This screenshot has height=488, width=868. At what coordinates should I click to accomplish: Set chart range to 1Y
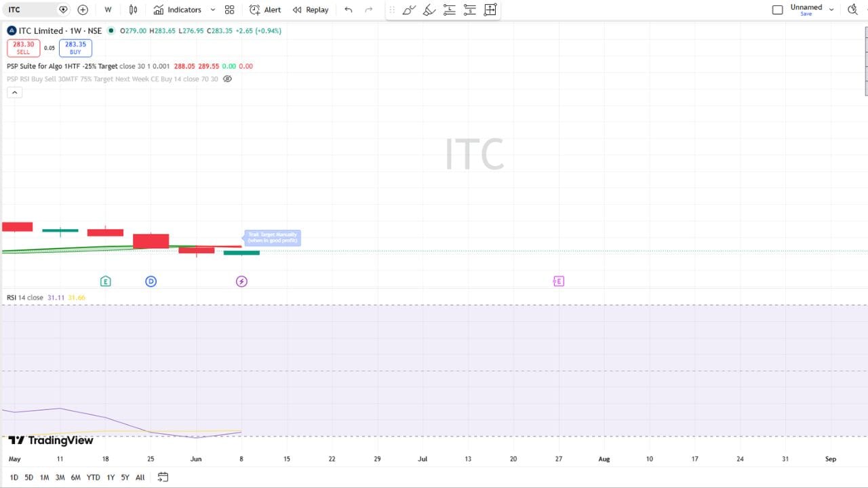[x=111, y=477]
